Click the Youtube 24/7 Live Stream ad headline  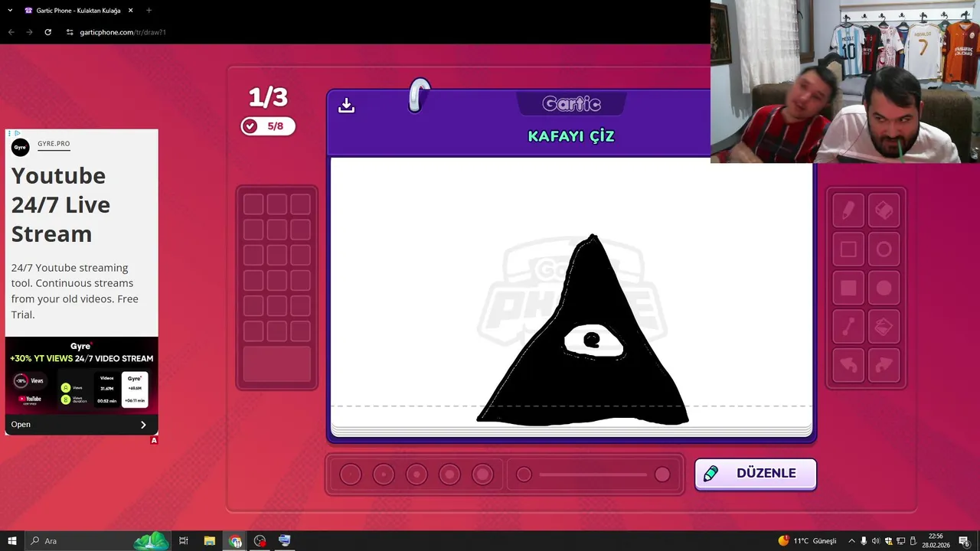(x=61, y=204)
